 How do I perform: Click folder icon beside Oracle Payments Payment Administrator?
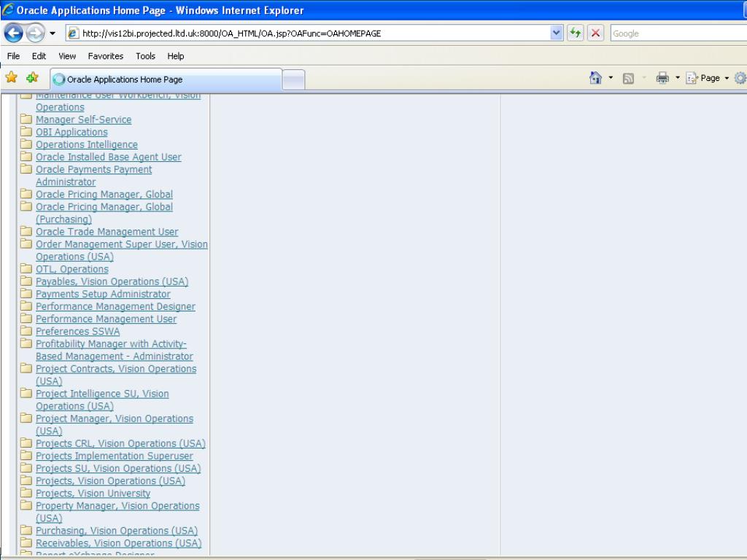[x=26, y=168]
